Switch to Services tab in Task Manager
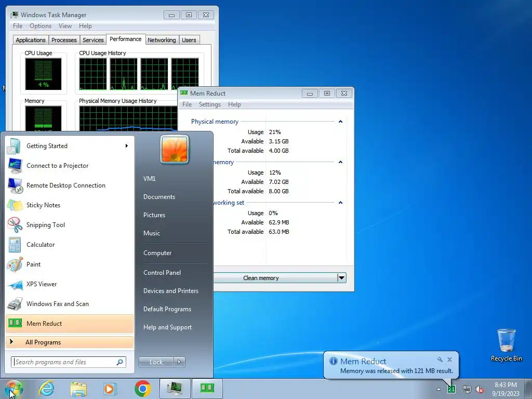The width and height of the screenshot is (532, 399). point(93,40)
